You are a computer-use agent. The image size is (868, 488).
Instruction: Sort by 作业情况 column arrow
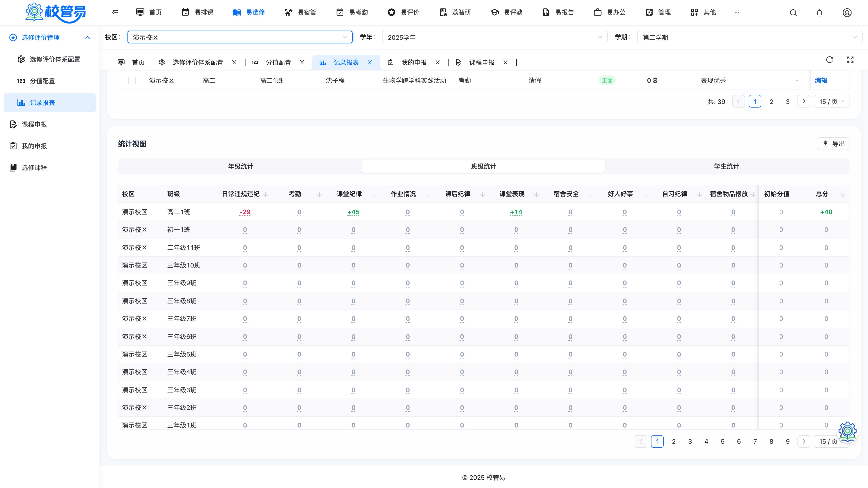(428, 194)
